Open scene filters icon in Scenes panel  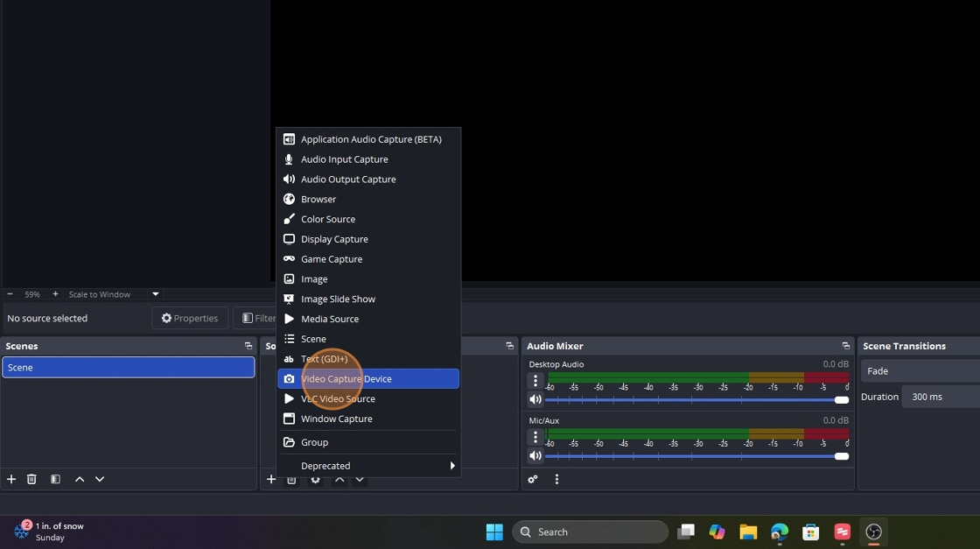tap(56, 479)
